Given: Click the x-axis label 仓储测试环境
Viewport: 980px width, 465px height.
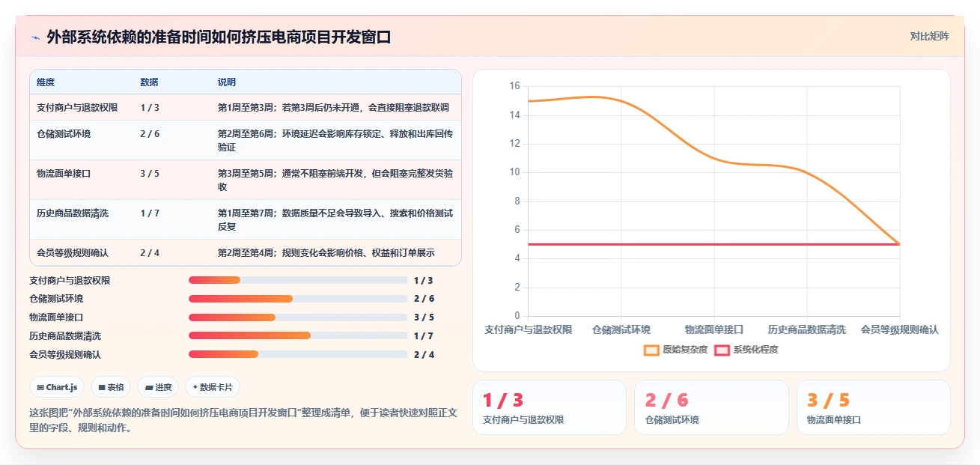Looking at the screenshot, I should [621, 329].
